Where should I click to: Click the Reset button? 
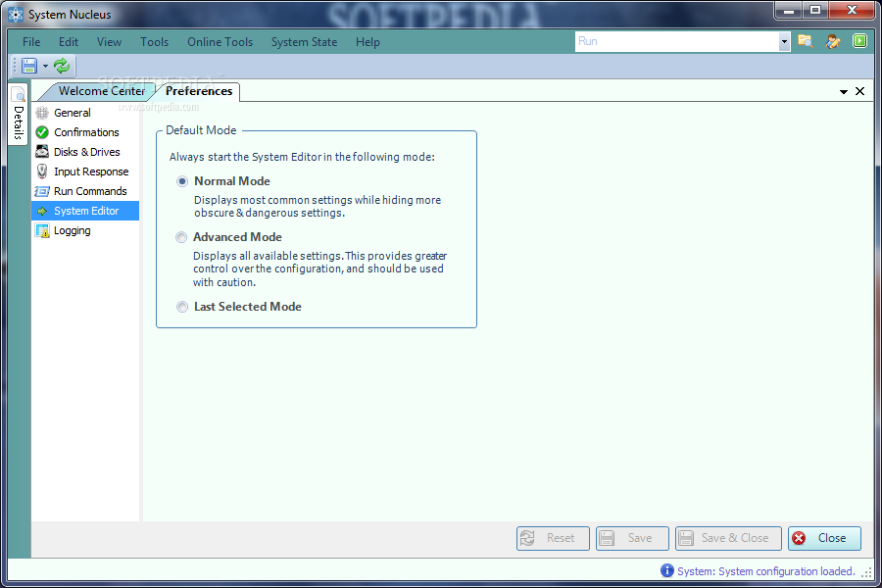(553, 538)
